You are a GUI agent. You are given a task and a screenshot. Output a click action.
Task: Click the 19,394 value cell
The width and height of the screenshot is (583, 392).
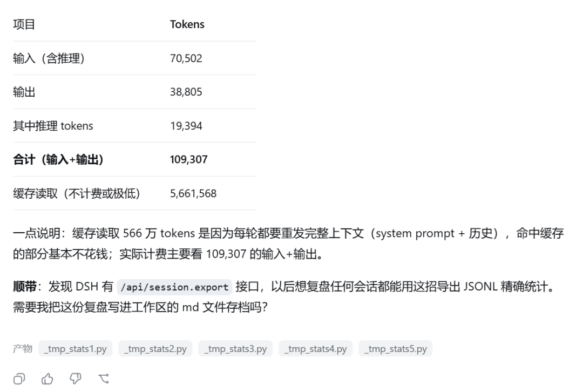(x=186, y=126)
